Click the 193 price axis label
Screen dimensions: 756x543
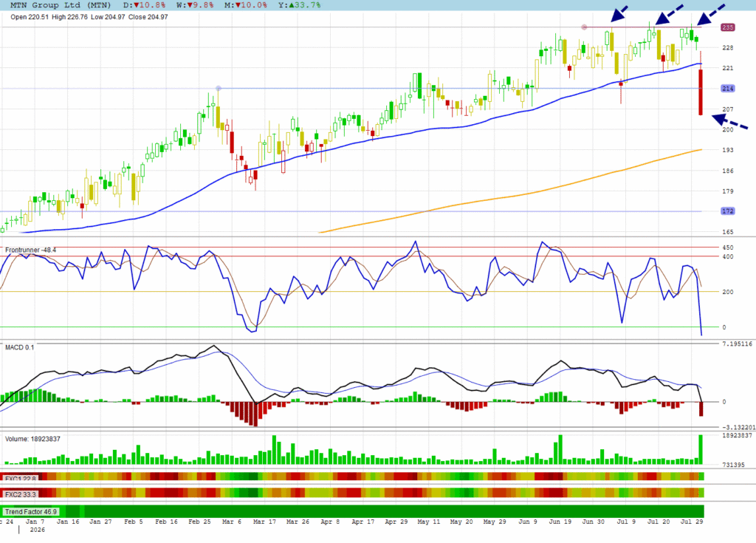[727, 150]
